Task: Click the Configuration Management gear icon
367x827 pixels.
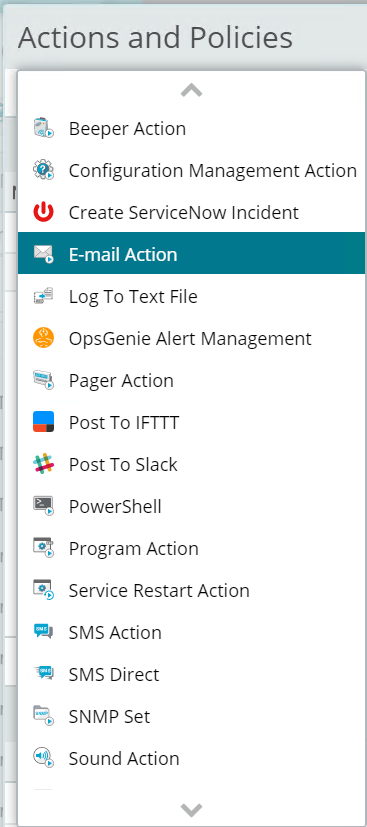Action: click(x=43, y=170)
